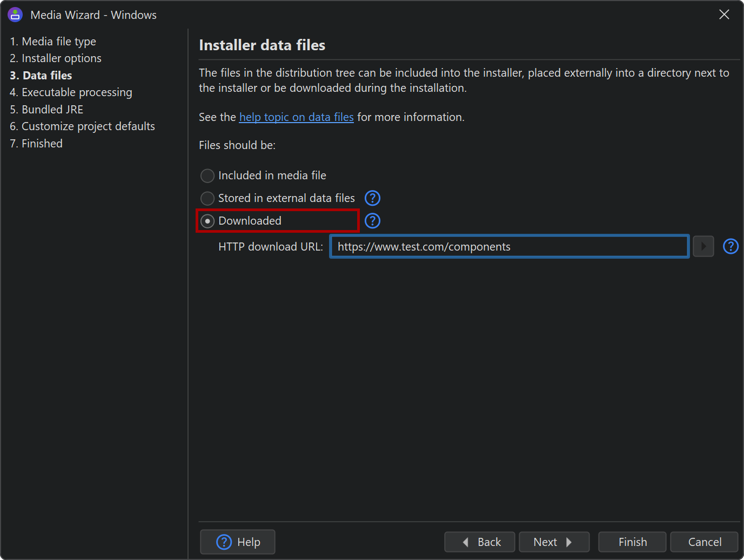Viewport: 744px width, 560px height.
Task: Open help topic on data files link
Action: tap(296, 117)
